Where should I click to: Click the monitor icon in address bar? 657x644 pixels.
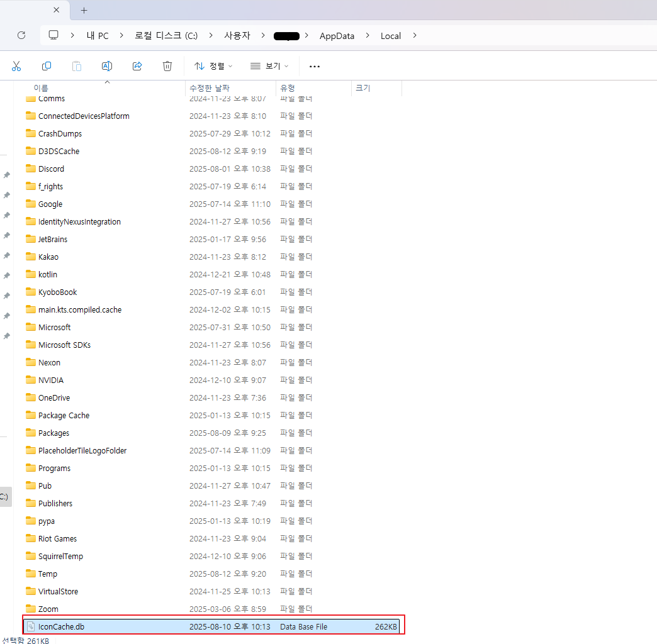pos(53,35)
